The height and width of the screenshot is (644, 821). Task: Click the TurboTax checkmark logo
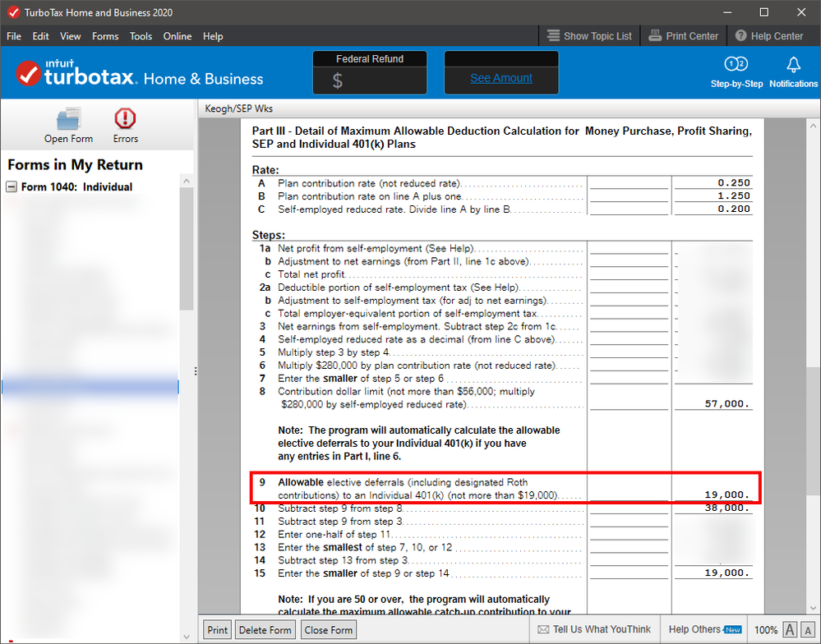click(x=28, y=74)
